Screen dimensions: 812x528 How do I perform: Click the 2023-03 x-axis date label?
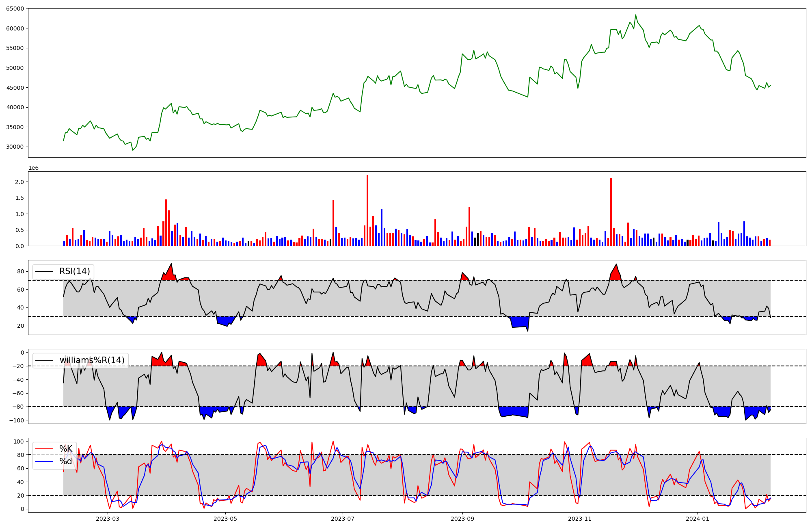[x=108, y=519]
